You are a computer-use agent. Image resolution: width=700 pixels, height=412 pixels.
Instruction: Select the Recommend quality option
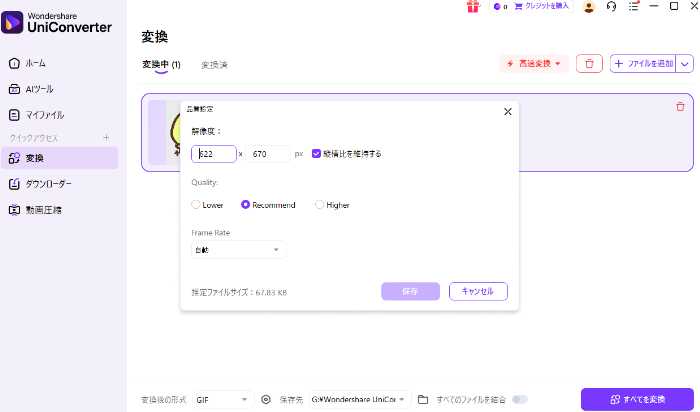268,205
